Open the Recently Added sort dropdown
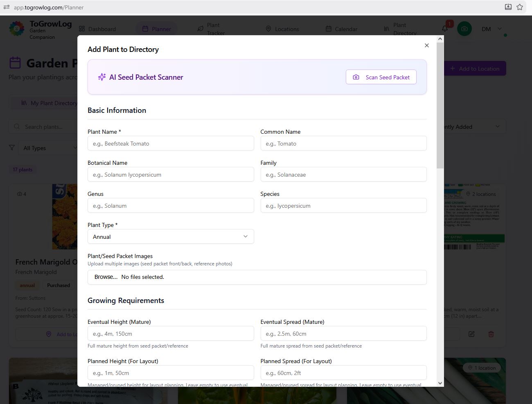The image size is (532, 404). coord(475,127)
